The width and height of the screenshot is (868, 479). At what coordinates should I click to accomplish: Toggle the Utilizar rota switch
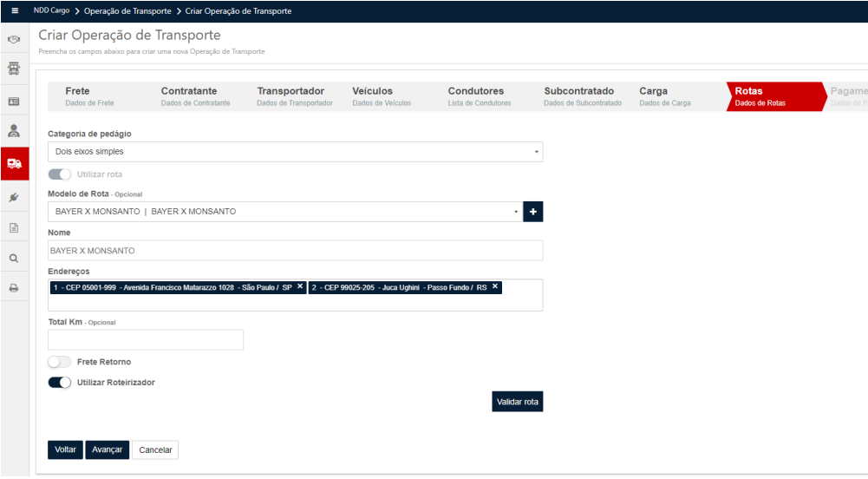click(60, 174)
